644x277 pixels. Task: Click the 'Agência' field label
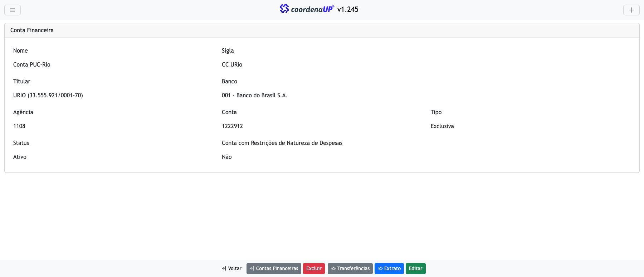(x=23, y=112)
